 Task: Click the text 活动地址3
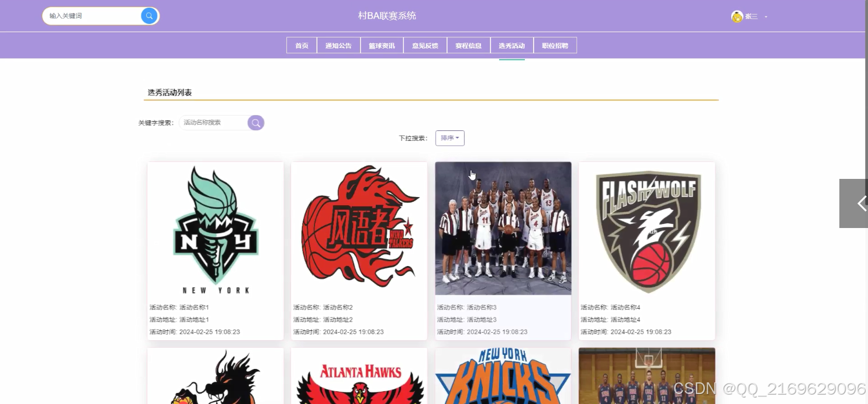click(x=482, y=320)
